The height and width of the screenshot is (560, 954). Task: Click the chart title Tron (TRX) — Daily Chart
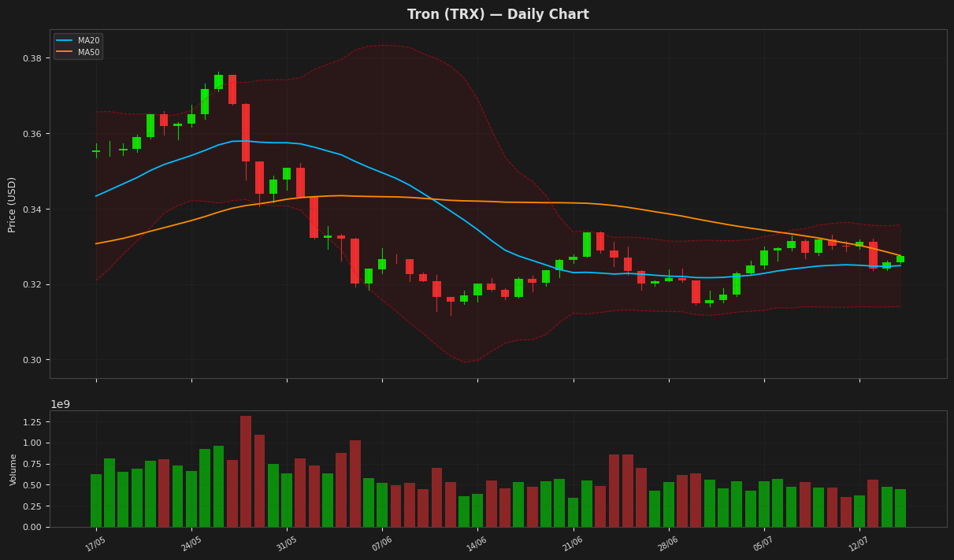[x=498, y=15]
